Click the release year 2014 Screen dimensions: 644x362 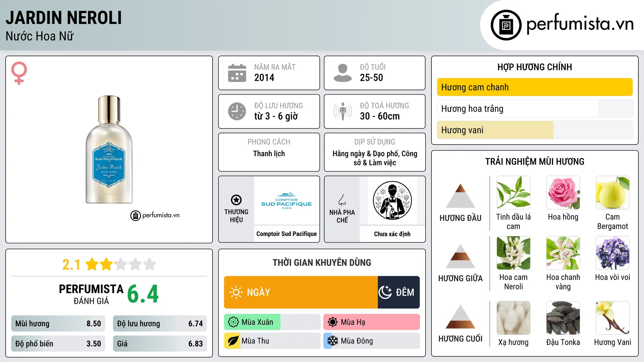264,78
